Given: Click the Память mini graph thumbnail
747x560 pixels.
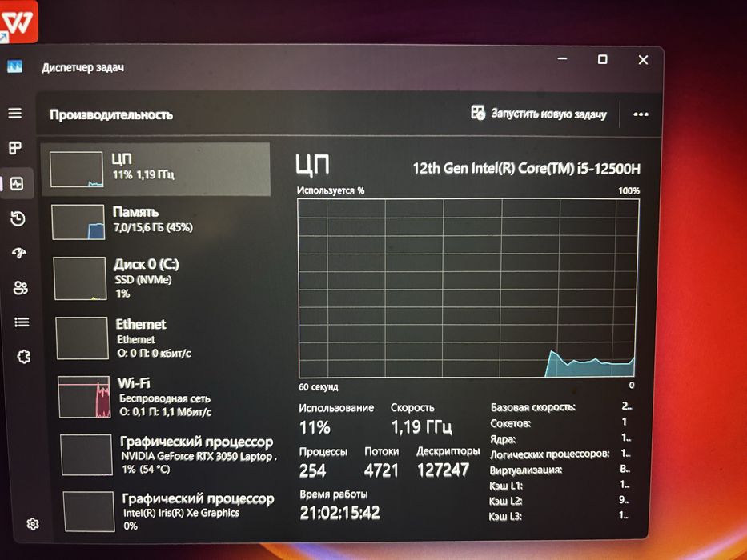Looking at the screenshot, I should click(x=78, y=222).
